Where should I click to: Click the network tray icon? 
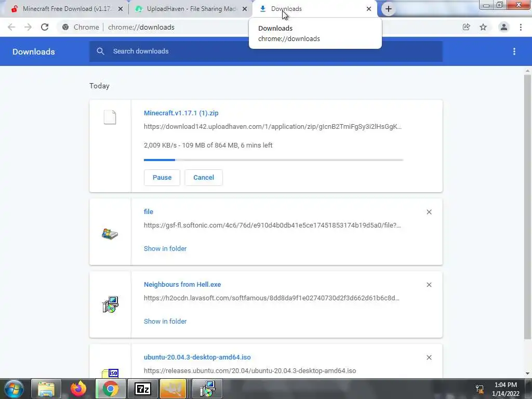pos(480,389)
